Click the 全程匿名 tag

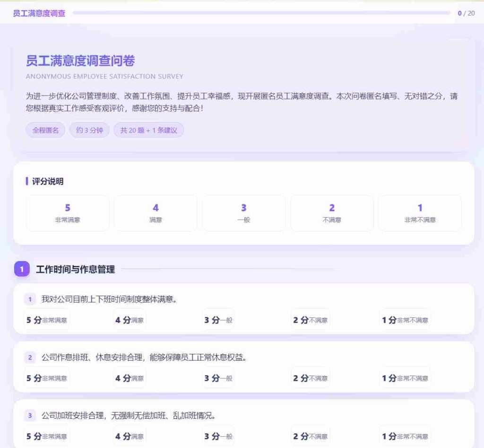45,130
